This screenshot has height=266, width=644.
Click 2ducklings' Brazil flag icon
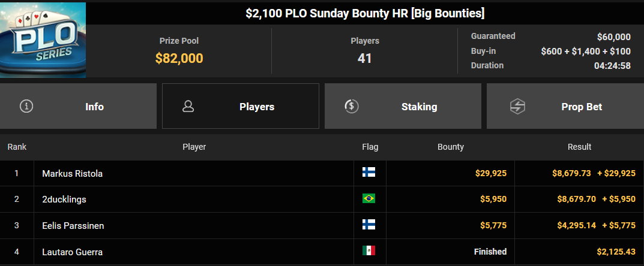(x=369, y=198)
